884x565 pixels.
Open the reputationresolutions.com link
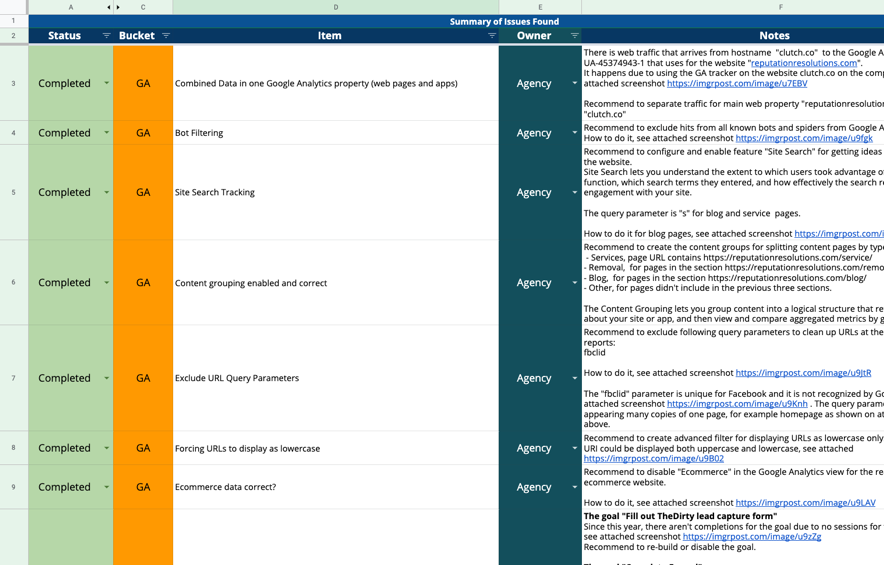(x=803, y=63)
